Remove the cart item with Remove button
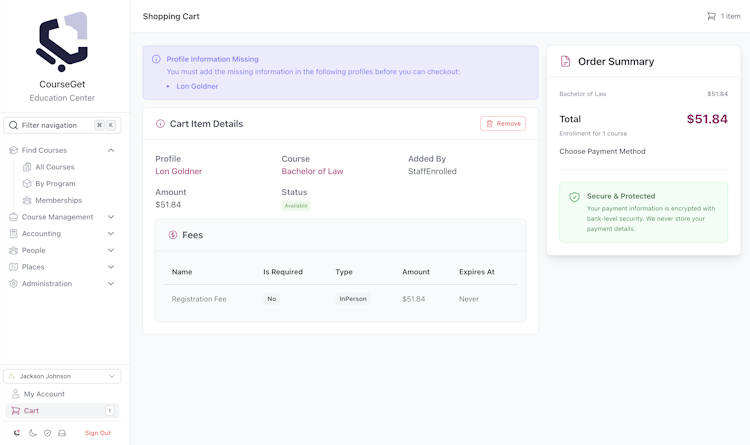750x445 pixels. 503,123
